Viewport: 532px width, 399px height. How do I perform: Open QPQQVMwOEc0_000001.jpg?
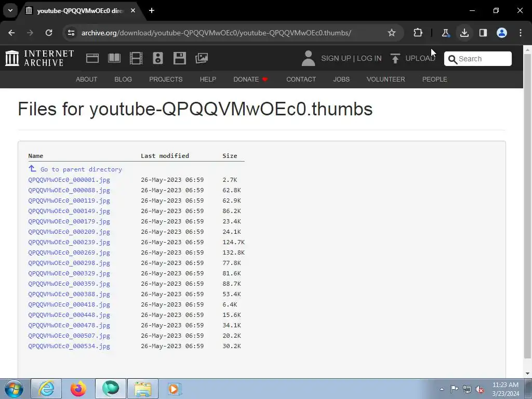(x=69, y=180)
